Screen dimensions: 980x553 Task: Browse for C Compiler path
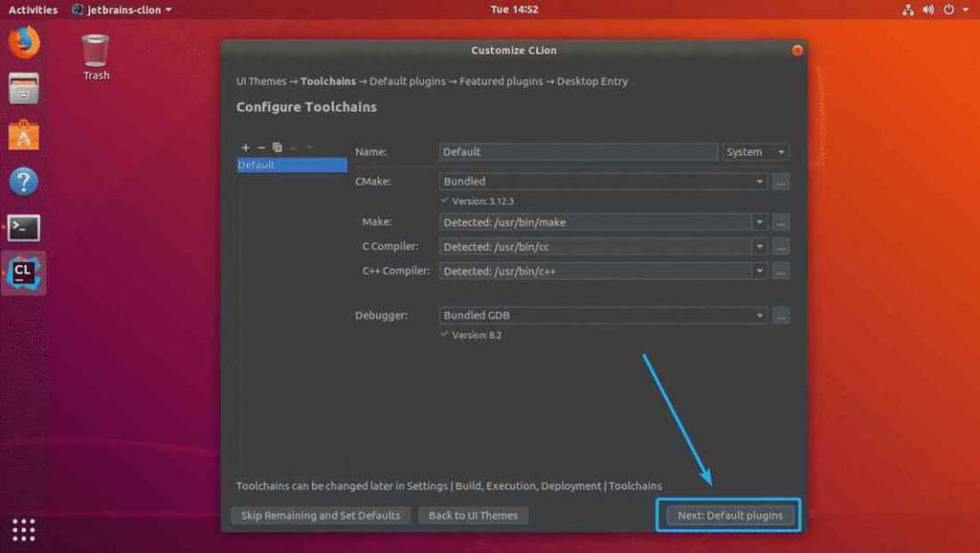(781, 247)
